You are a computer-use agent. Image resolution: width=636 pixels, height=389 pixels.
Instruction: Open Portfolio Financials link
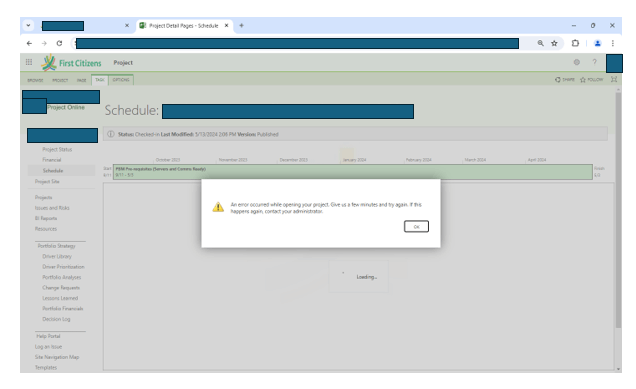point(62,309)
